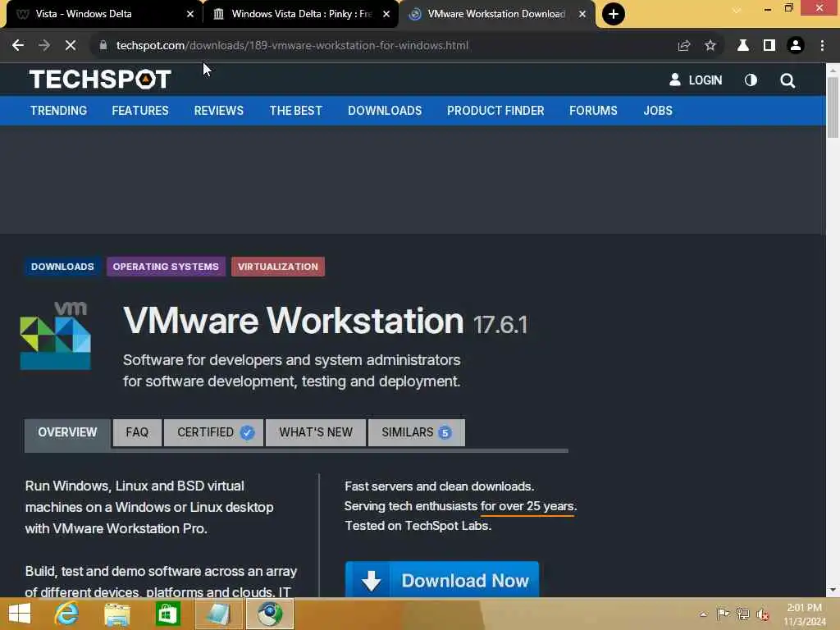Open the JOBS page
This screenshot has height=630, width=840.
(658, 111)
